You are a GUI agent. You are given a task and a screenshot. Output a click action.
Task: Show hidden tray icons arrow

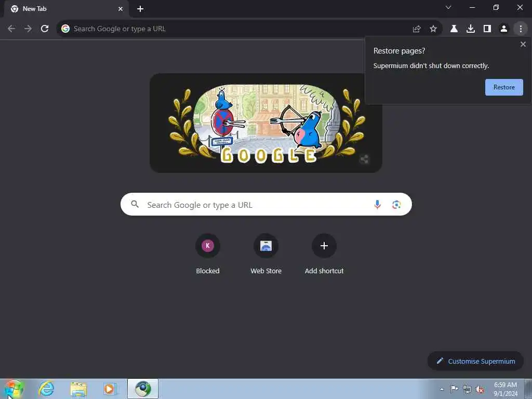tap(442, 389)
